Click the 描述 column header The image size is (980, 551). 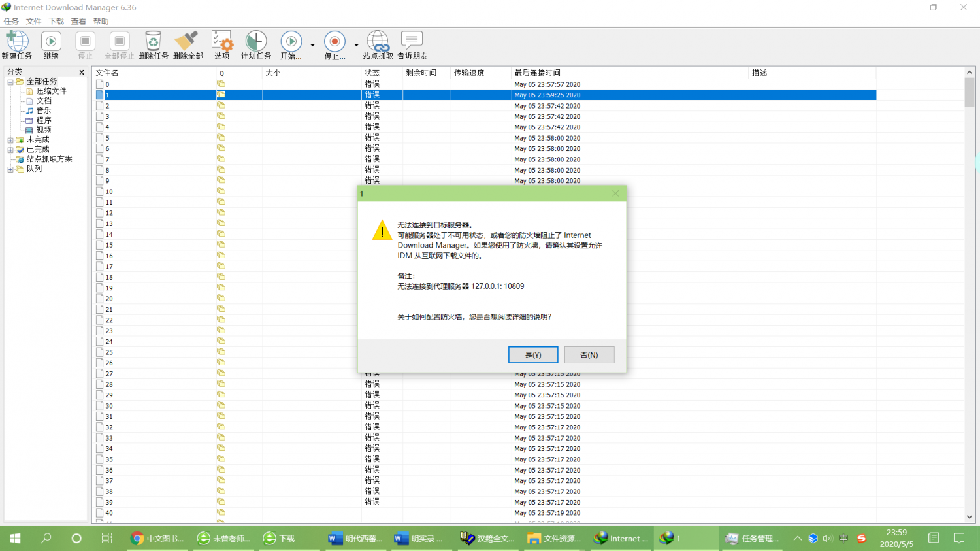813,73
